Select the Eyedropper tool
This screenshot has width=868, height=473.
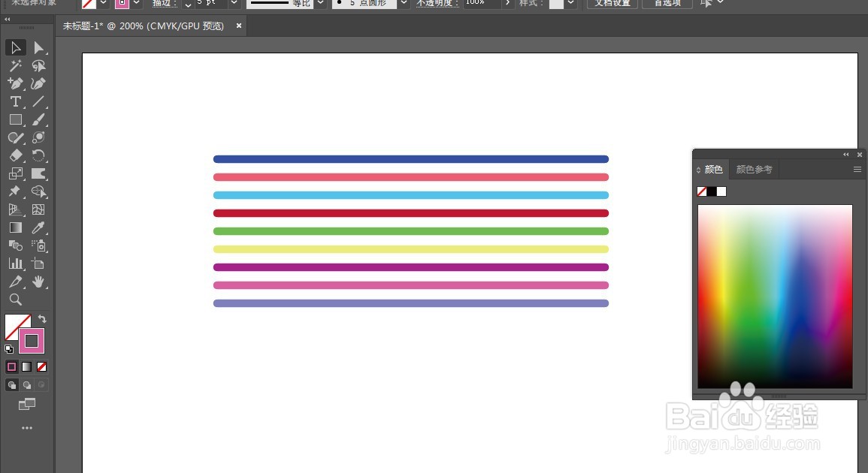[x=39, y=228]
